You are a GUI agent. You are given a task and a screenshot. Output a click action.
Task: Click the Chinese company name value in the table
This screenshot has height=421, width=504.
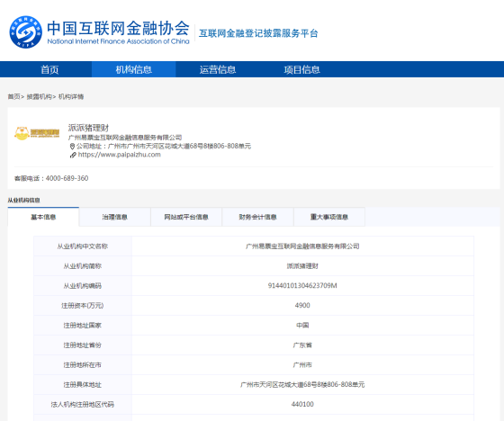pyautogui.click(x=302, y=246)
